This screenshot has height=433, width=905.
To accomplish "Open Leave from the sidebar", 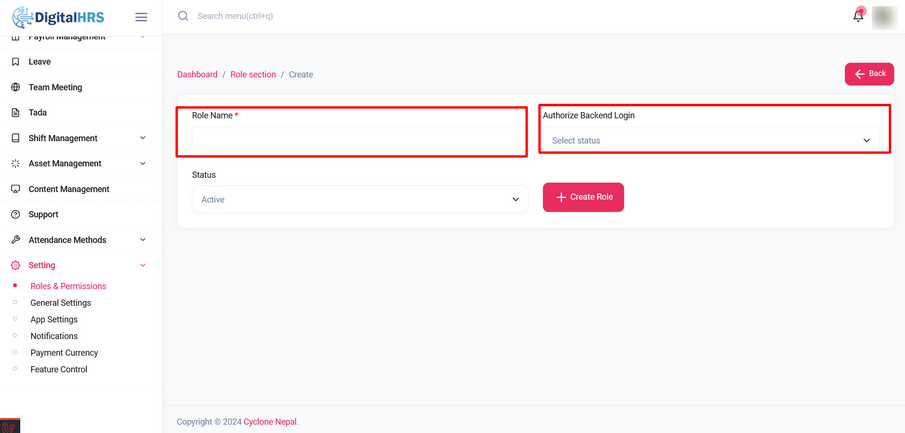I will click(40, 62).
